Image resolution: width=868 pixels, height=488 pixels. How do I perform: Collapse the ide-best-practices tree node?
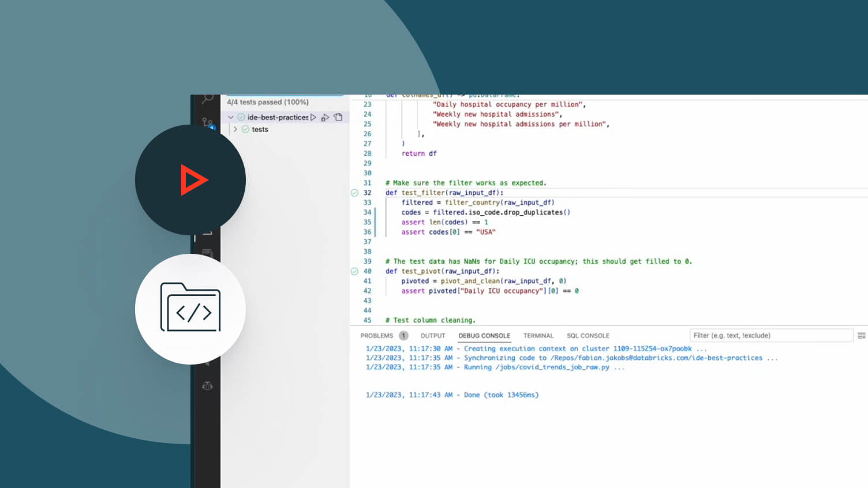coord(231,117)
